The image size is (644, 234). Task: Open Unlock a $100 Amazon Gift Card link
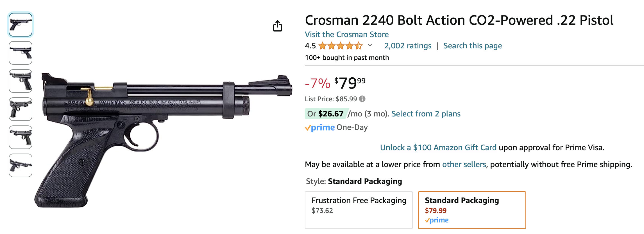click(x=438, y=147)
